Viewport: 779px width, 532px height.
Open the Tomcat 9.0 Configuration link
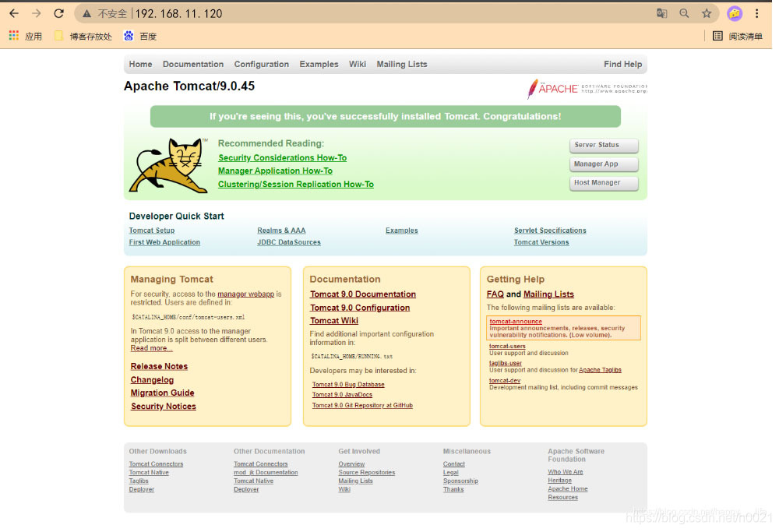tap(360, 308)
